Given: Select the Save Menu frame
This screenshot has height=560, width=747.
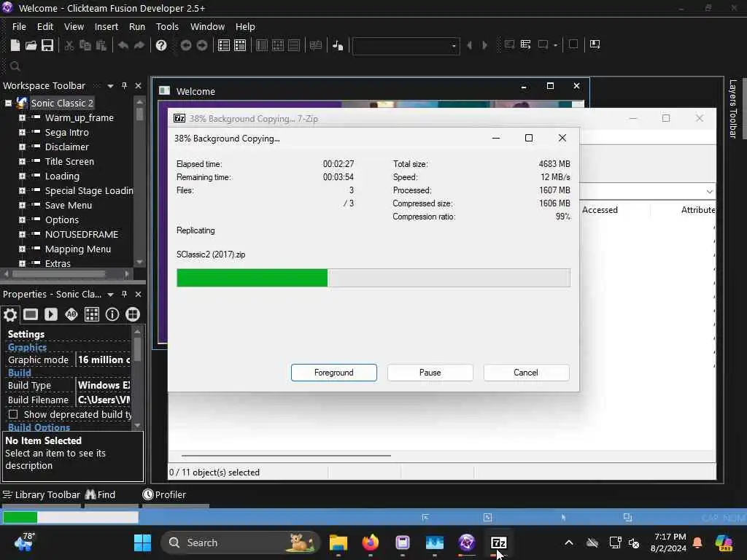Looking at the screenshot, I should click(68, 205).
